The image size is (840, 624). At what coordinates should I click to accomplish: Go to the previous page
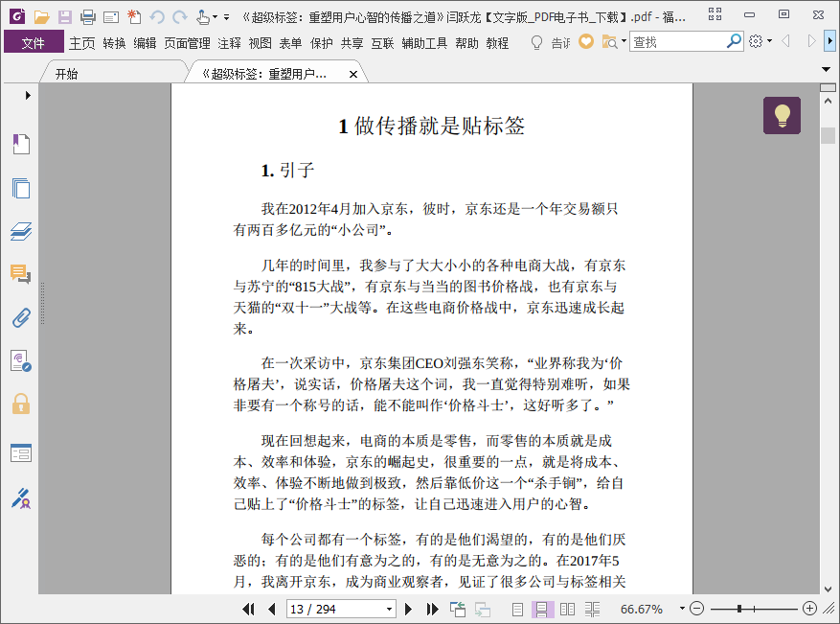pyautogui.click(x=272, y=609)
